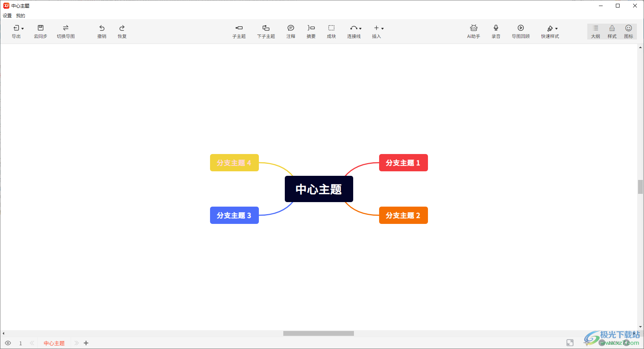Screen dimensions: 644x349
Task: Click the fit-to-screen icon at the bottom right
Action: [x=570, y=343]
